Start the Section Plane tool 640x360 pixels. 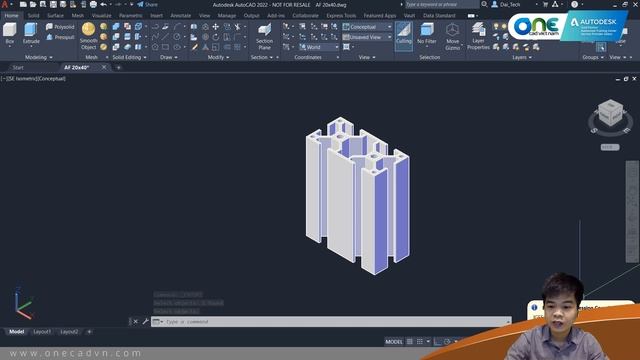click(264, 36)
